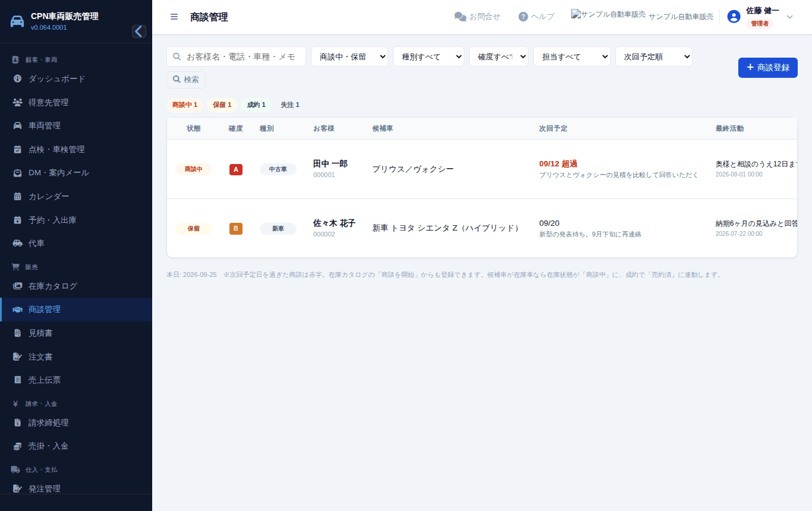Image resolution: width=812 pixels, height=511 pixels.
Task: Focus the customer name search field
Action: [236, 56]
